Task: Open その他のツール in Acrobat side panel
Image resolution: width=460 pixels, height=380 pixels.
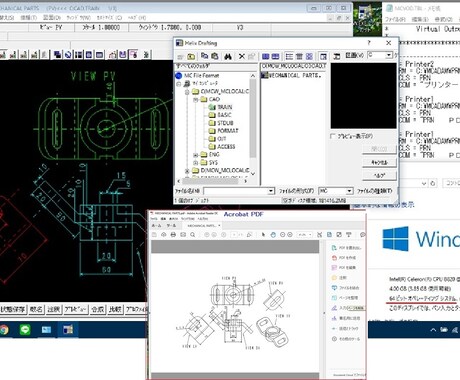Action: click(346, 339)
